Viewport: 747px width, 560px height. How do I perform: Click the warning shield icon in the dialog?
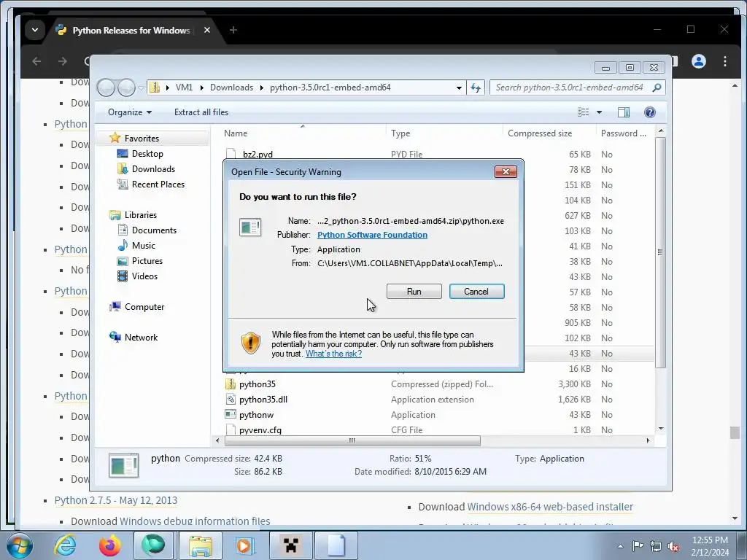pyautogui.click(x=251, y=343)
